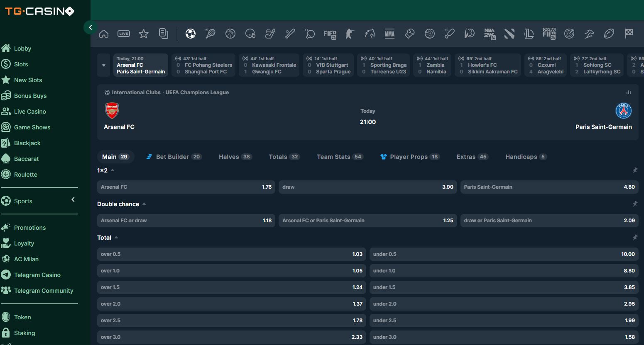Collapse the Sports submenu chevron
The height and width of the screenshot is (345, 644).
pyautogui.click(x=73, y=200)
